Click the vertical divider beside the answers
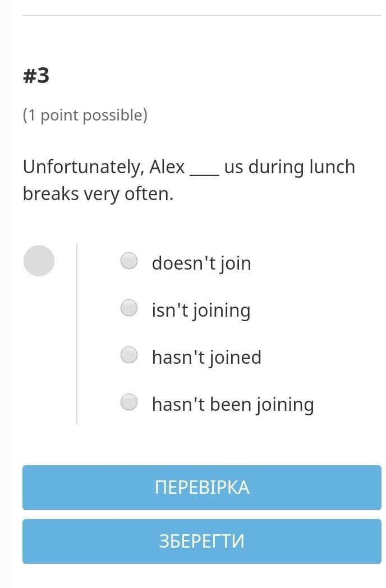Image resolution: width=386 pixels, height=588 pixels. [77, 334]
